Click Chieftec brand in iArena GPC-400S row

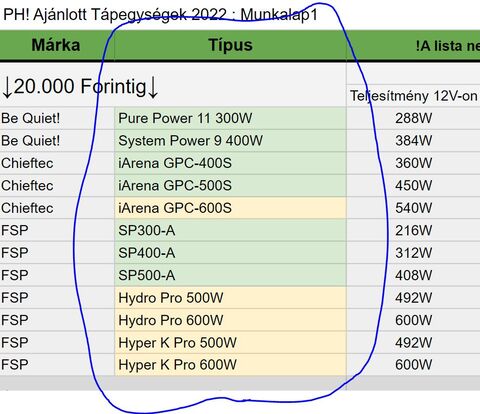27,163
